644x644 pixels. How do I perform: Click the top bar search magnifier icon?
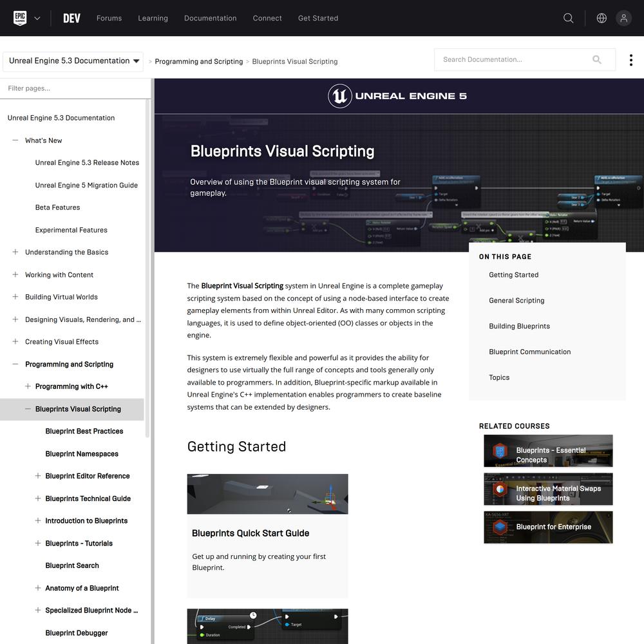click(568, 18)
